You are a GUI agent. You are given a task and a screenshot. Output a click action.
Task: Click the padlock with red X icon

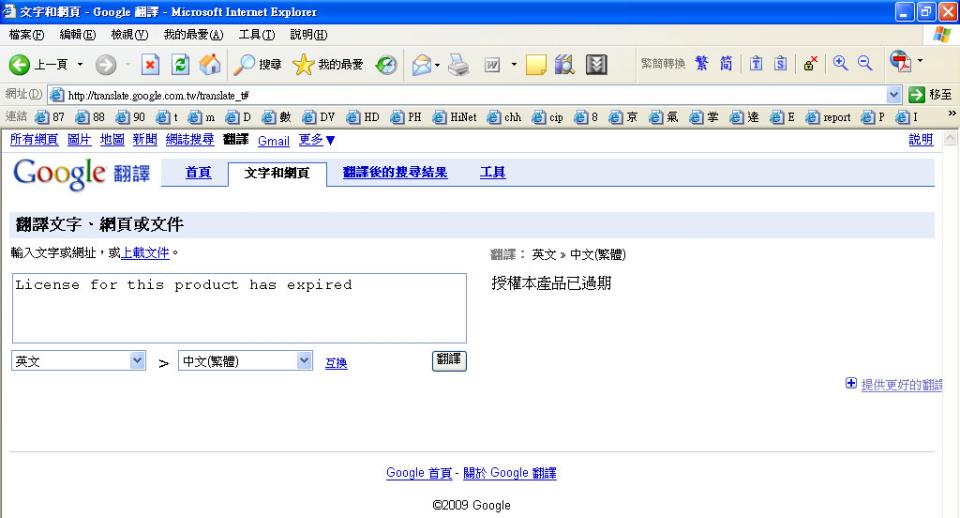click(x=811, y=63)
